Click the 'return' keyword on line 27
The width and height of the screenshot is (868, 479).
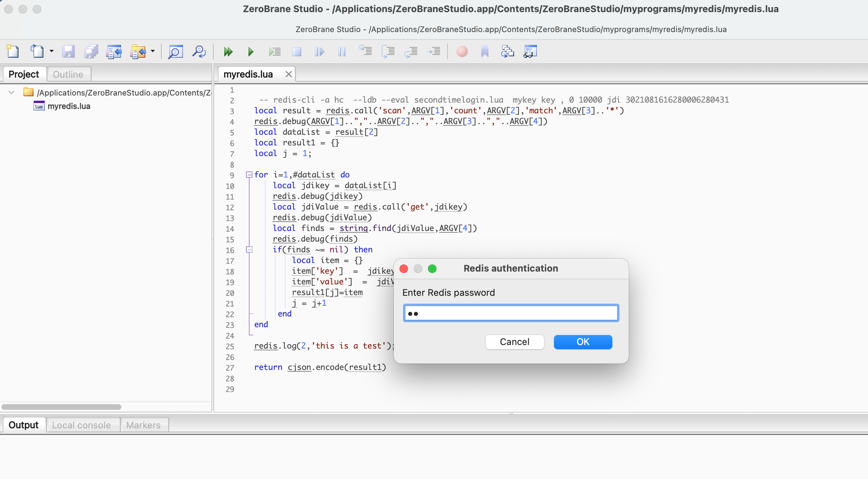click(x=268, y=367)
